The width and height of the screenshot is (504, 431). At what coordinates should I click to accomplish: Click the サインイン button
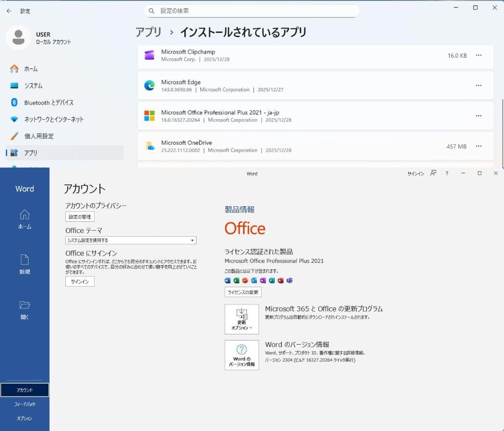(x=79, y=281)
